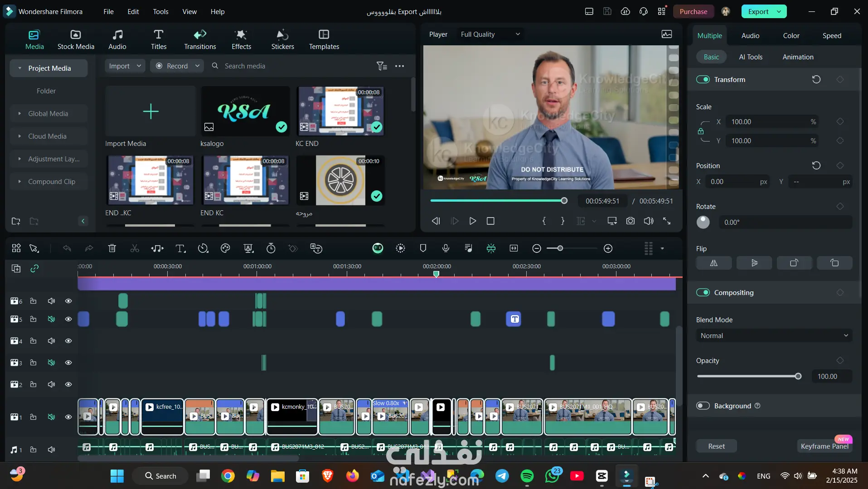Enable the Background toggle
The width and height of the screenshot is (868, 489).
(703, 406)
